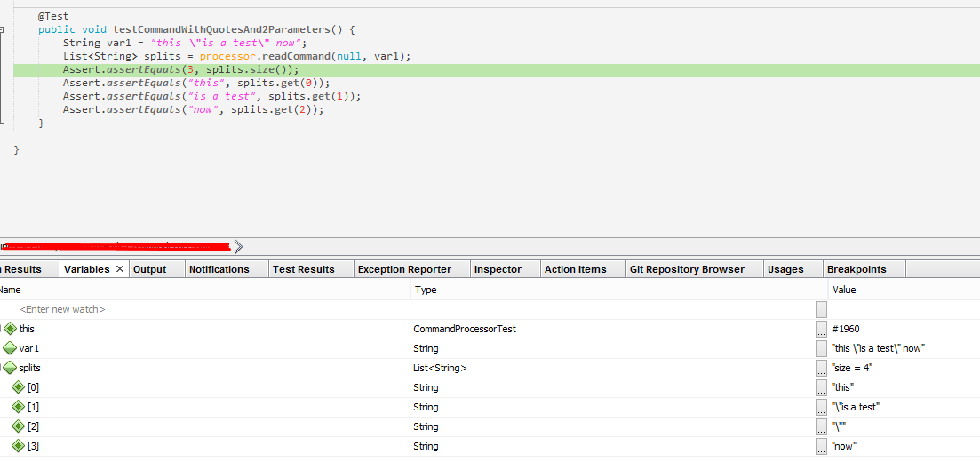The width and height of the screenshot is (980, 462).
Task: Click value "this" of element [0]
Action: coord(842,387)
